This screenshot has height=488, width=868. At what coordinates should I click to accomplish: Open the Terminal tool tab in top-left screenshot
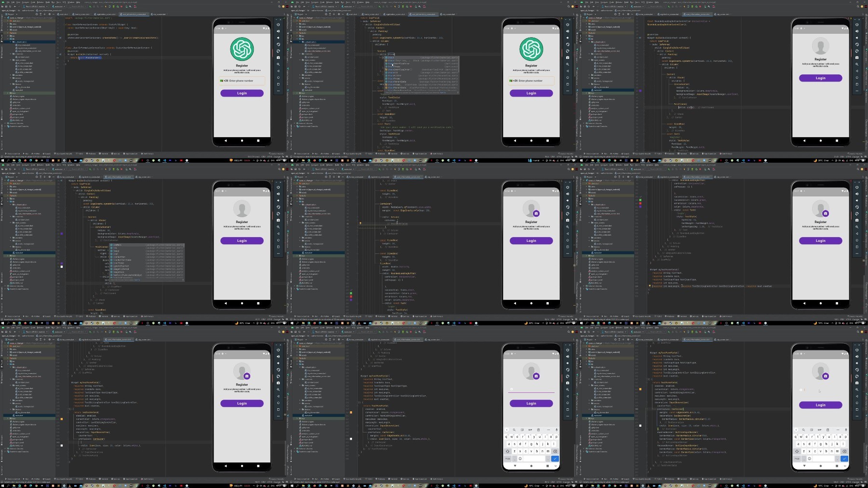[103, 153]
